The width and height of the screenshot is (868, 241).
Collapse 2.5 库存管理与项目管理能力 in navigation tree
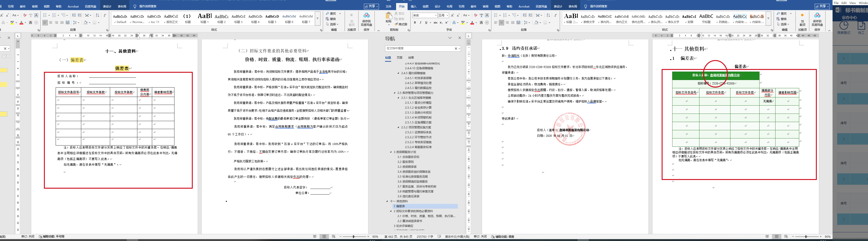pos(395,93)
